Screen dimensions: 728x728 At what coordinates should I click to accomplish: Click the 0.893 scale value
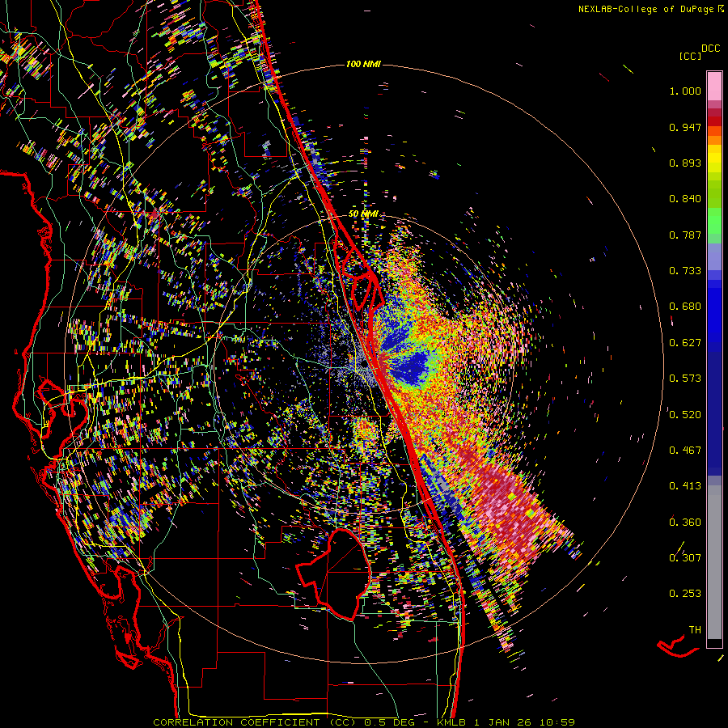[x=685, y=163]
